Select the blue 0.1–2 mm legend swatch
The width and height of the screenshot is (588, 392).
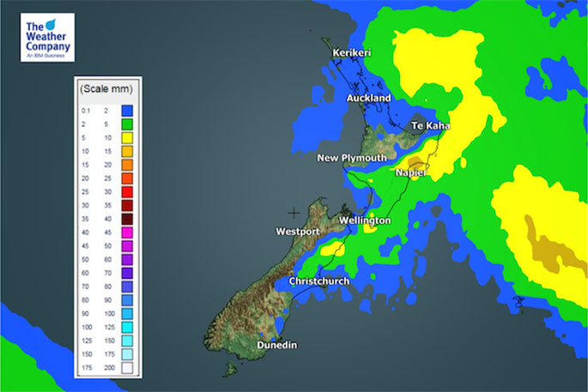pyautogui.click(x=126, y=111)
